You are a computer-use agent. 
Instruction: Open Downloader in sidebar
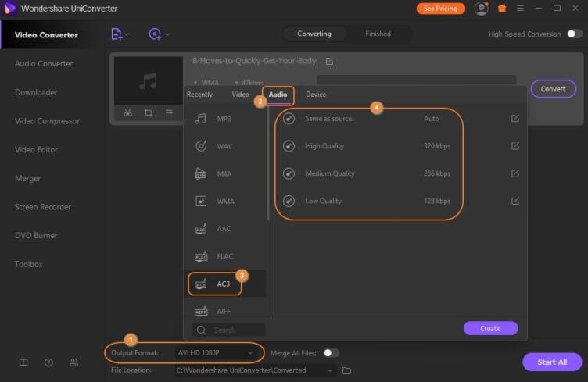[36, 92]
